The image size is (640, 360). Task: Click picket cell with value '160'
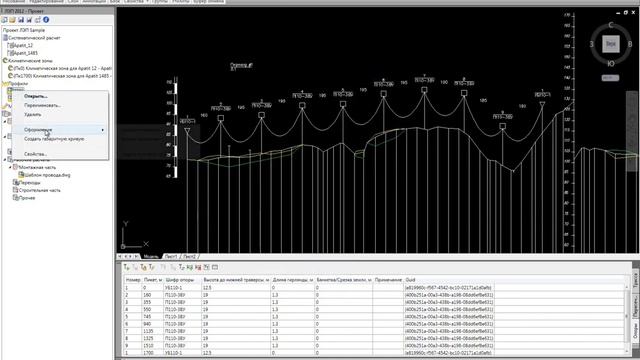[153, 295]
